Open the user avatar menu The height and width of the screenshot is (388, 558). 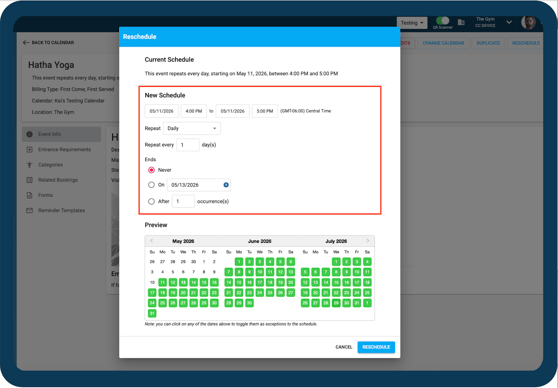pyautogui.click(x=528, y=22)
